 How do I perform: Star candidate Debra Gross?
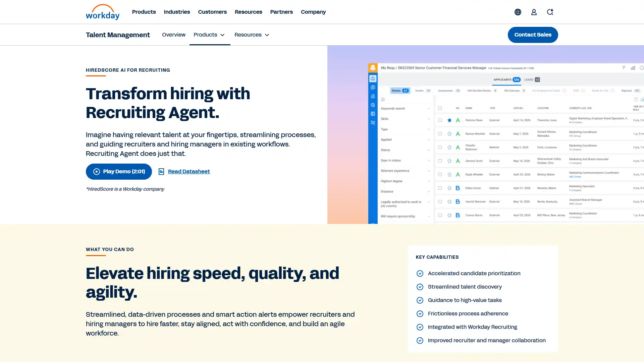tap(449, 188)
